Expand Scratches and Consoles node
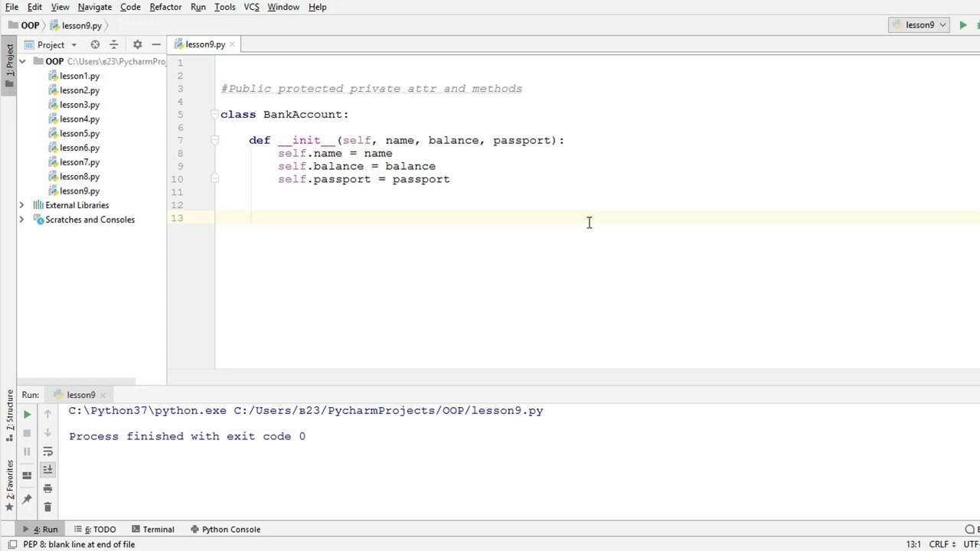This screenshot has height=551, width=980. point(21,220)
